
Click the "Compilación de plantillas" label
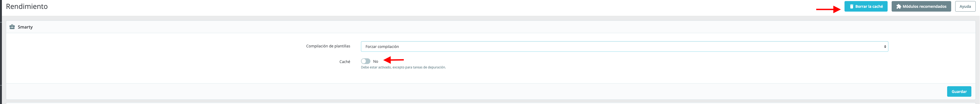click(x=328, y=46)
